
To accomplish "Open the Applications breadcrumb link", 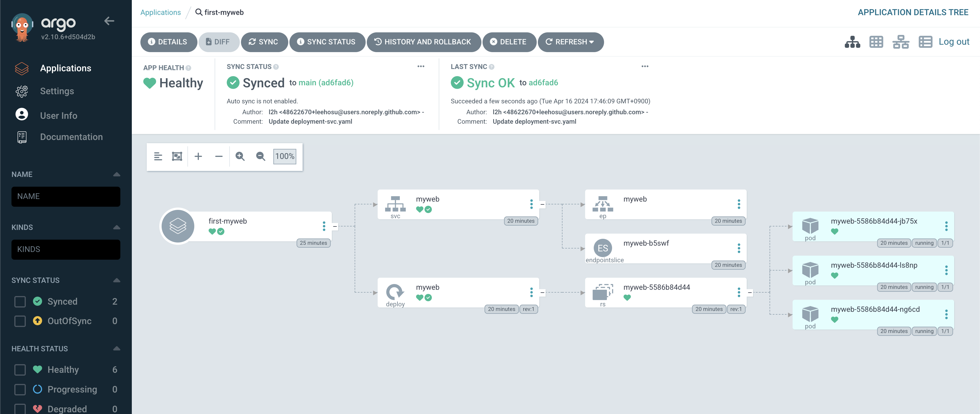I will [160, 12].
